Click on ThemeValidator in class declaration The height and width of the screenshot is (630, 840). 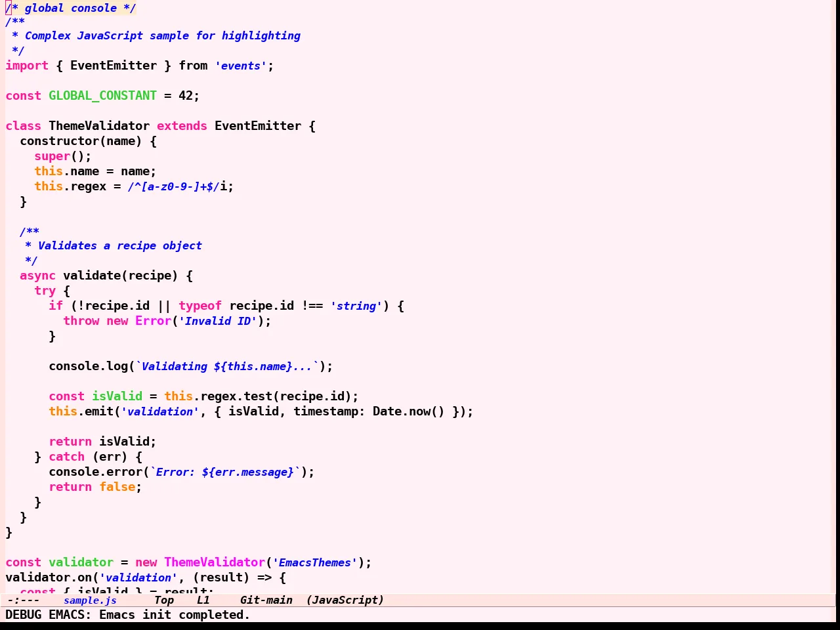[99, 126]
